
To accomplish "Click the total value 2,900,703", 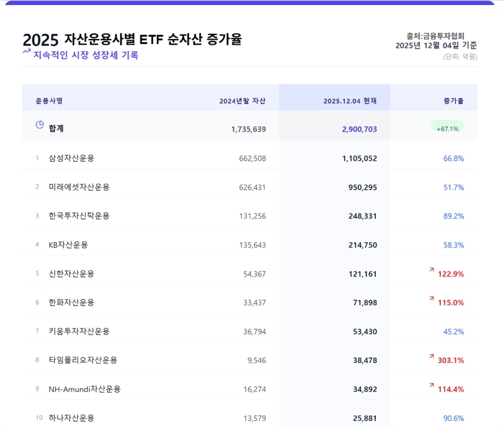I will click(x=359, y=129).
